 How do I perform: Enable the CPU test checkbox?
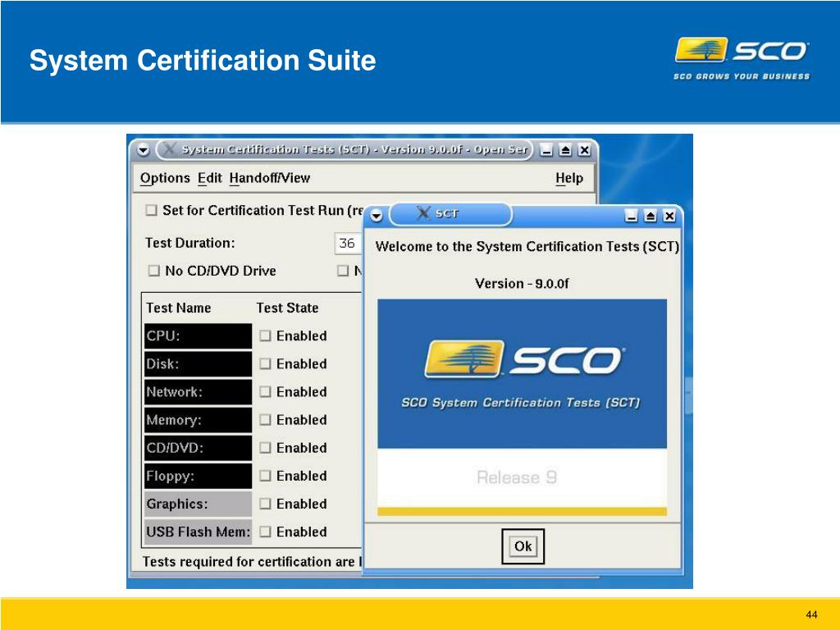coord(265,336)
